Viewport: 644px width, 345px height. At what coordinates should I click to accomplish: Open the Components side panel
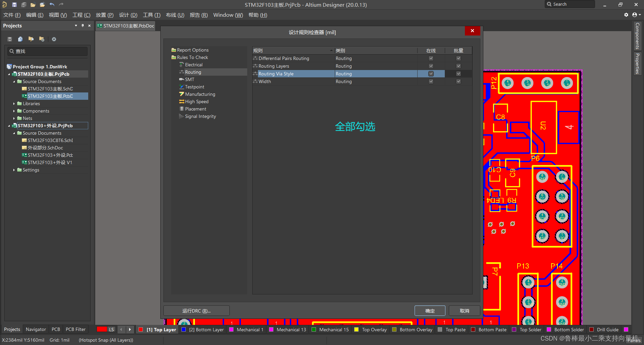pos(637,36)
